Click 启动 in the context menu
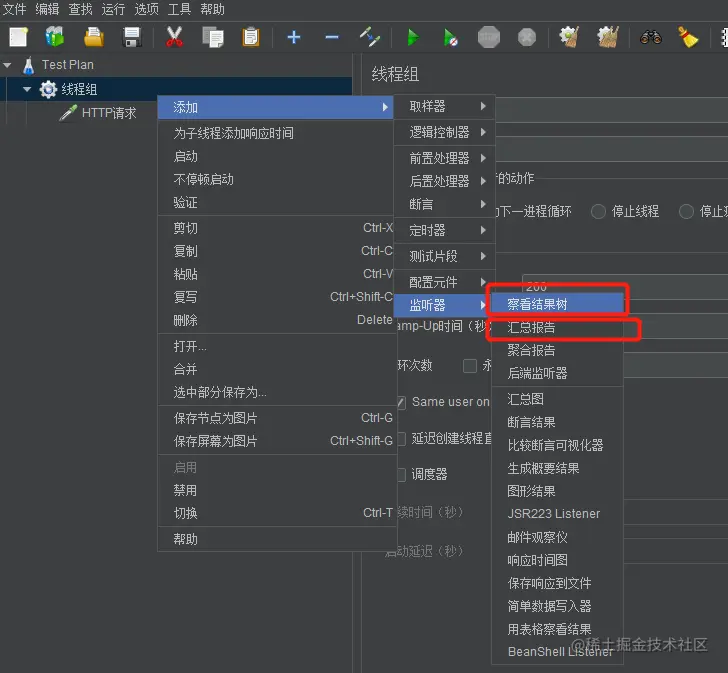Screen dimensions: 728x673 pyautogui.click(x=277, y=156)
